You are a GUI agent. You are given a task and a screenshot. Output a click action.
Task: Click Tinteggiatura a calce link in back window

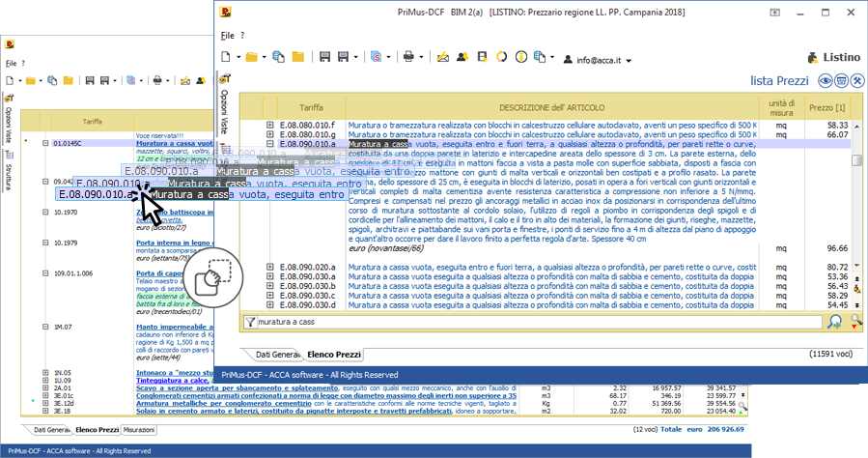tap(172, 381)
